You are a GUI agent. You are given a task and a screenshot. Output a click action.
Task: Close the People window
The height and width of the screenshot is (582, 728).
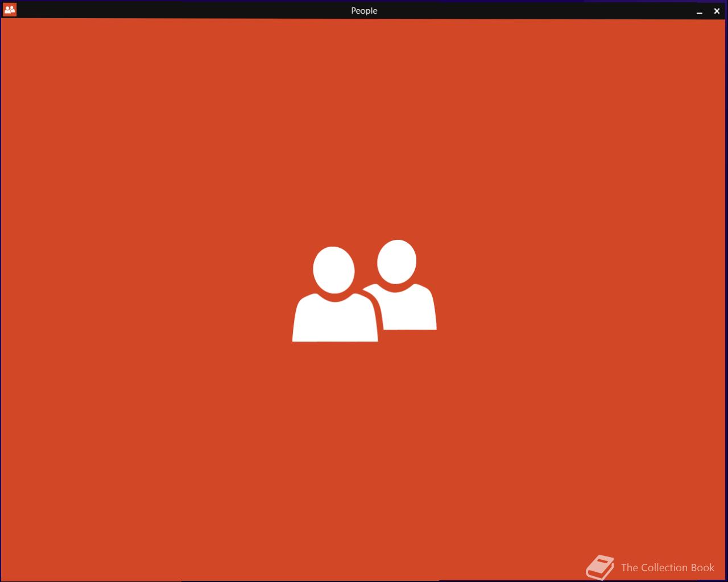pyautogui.click(x=717, y=11)
